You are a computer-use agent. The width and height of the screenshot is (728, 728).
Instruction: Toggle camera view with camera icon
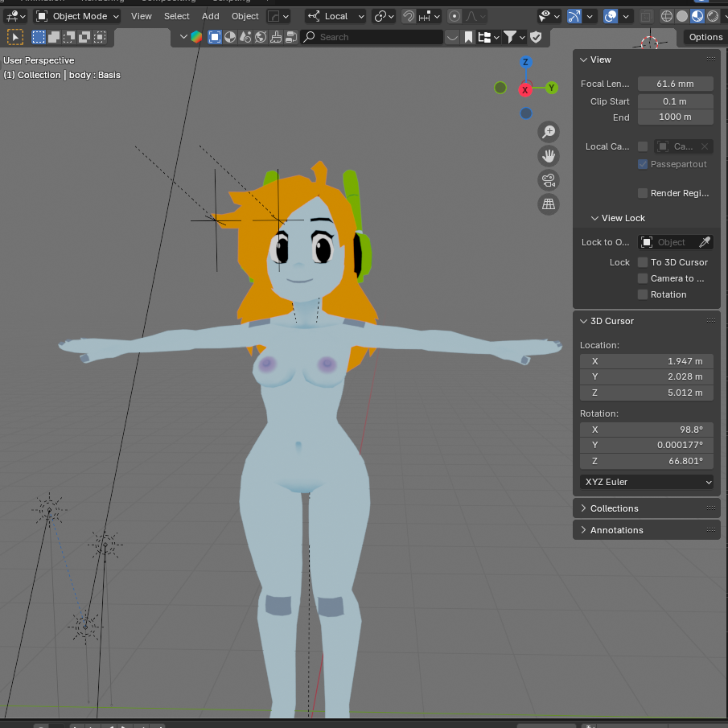tap(549, 180)
